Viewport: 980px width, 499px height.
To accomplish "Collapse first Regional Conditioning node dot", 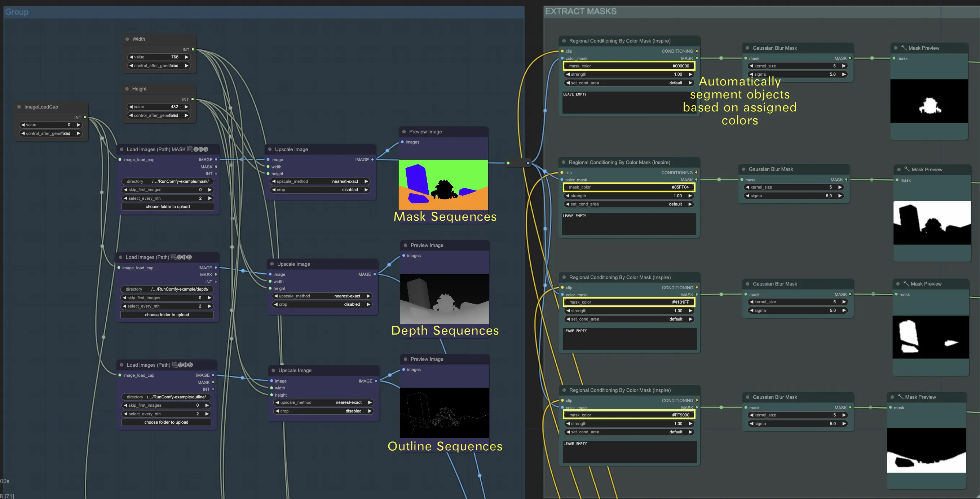I will click(x=564, y=41).
